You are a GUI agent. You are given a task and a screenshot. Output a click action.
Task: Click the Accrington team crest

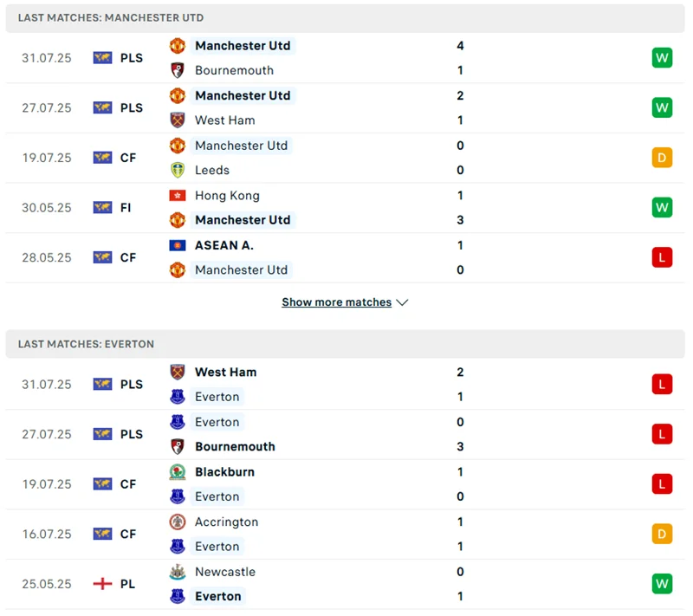pyautogui.click(x=178, y=522)
